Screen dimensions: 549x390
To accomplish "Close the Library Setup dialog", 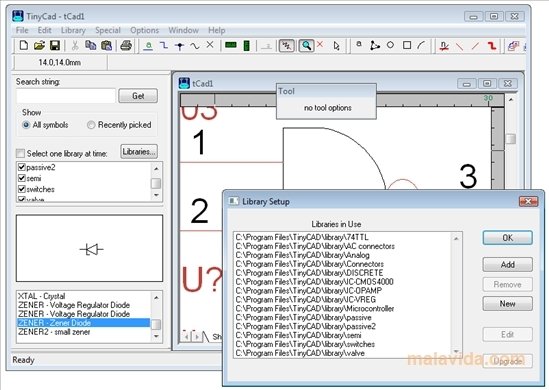I will 528,201.
